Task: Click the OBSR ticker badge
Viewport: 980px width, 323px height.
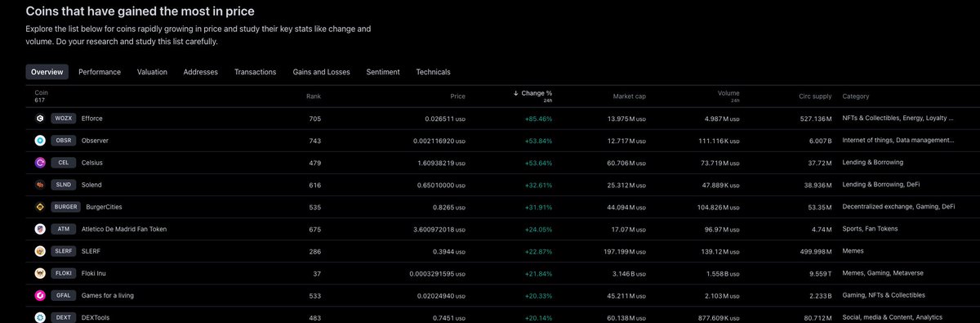Action: click(63, 141)
